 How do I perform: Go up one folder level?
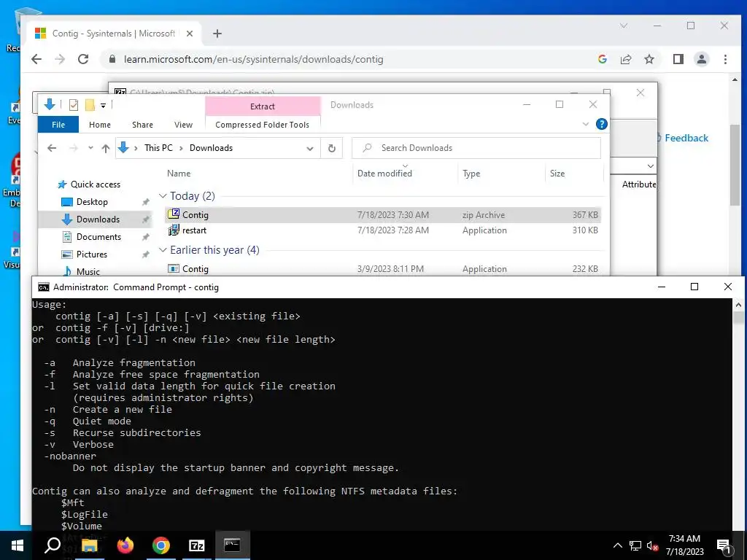click(106, 148)
